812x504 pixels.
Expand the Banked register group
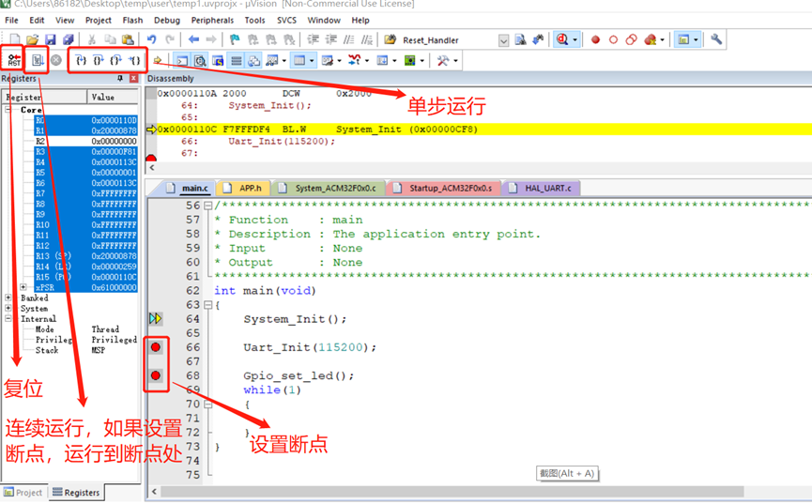pyautogui.click(x=8, y=298)
